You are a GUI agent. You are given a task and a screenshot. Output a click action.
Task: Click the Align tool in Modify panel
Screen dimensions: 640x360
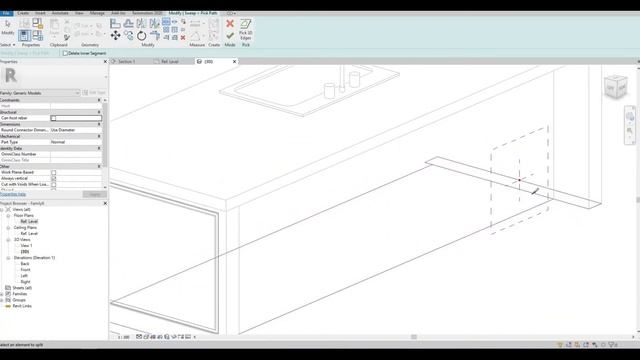coord(116,24)
